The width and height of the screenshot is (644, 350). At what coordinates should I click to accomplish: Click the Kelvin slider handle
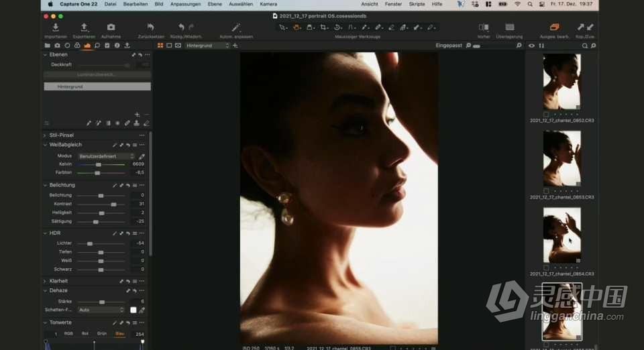tap(98, 164)
